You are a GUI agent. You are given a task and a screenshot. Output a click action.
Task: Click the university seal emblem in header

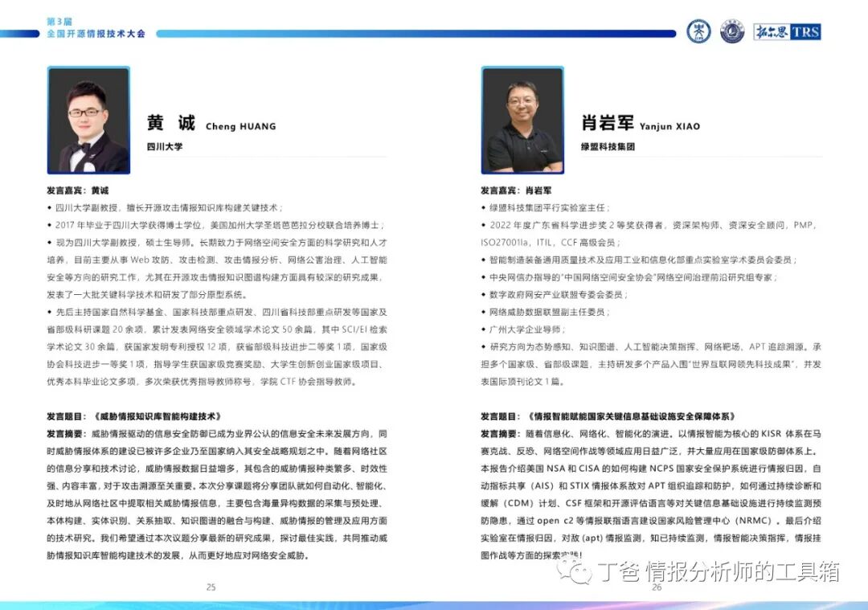(732, 31)
